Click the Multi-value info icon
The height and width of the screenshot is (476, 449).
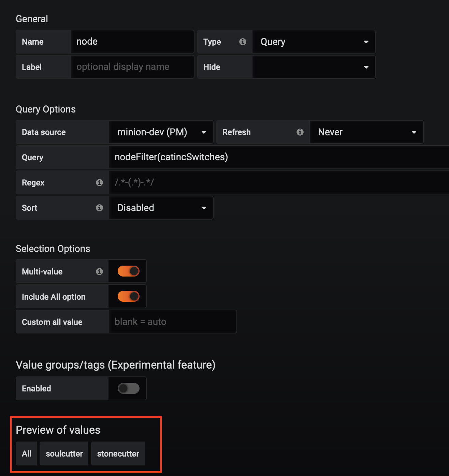pos(99,271)
